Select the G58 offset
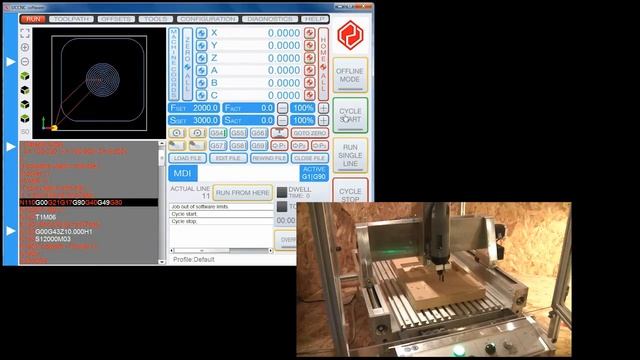The height and width of the screenshot is (360, 640). click(238, 145)
